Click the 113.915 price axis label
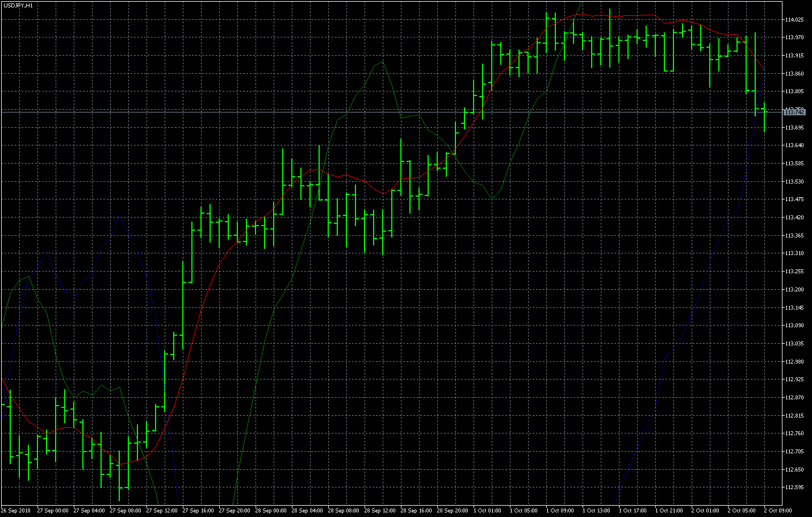The image size is (812, 517). (x=794, y=56)
